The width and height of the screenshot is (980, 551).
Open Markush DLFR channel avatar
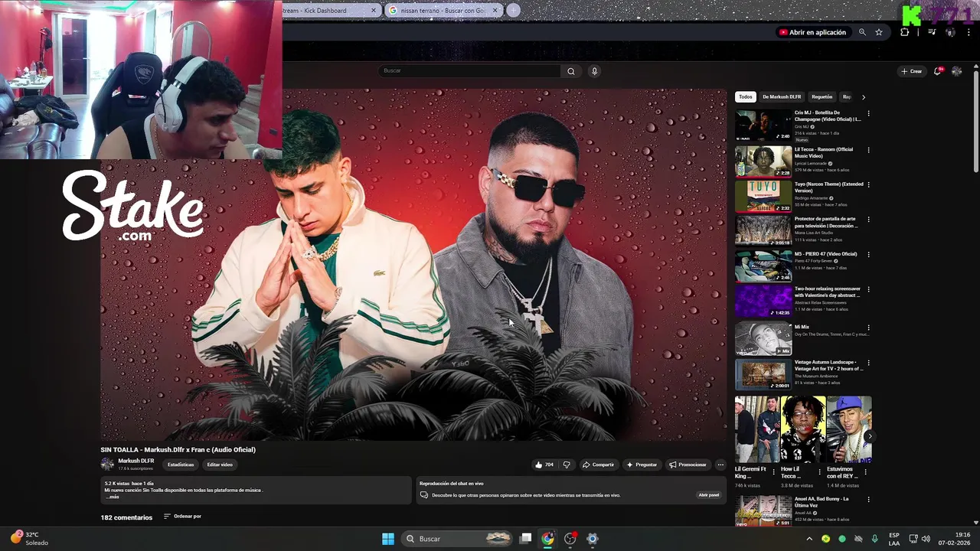[x=107, y=464]
